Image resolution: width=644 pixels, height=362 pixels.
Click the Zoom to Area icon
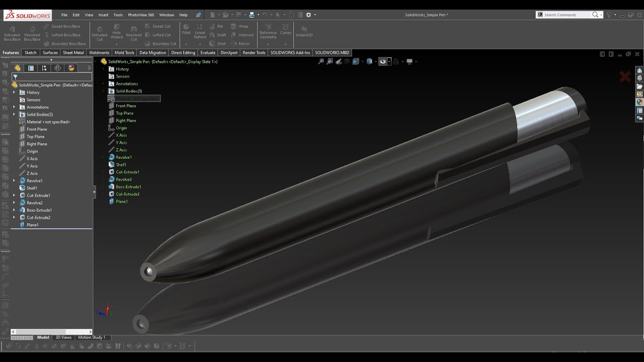(x=330, y=61)
